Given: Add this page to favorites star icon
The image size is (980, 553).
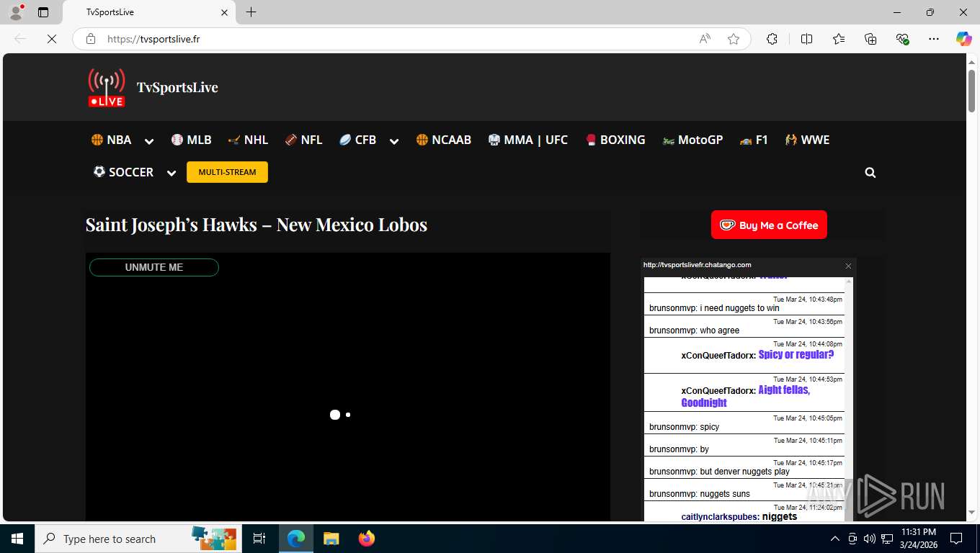Looking at the screenshot, I should pos(734,39).
